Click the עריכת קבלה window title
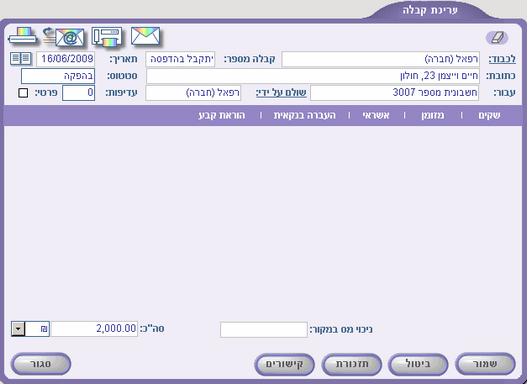Screen dimensions: 527x384 [x=430, y=10]
